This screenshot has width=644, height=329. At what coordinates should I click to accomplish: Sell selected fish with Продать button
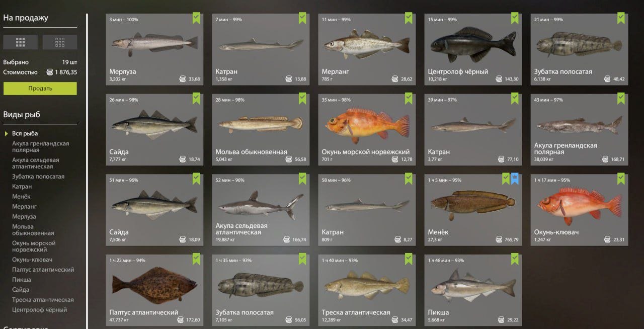click(x=40, y=89)
